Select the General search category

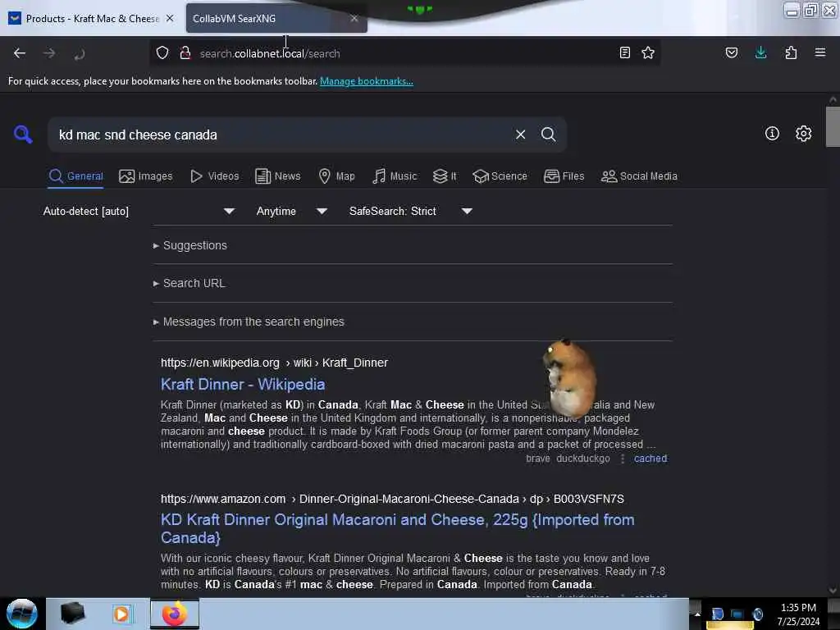[75, 176]
